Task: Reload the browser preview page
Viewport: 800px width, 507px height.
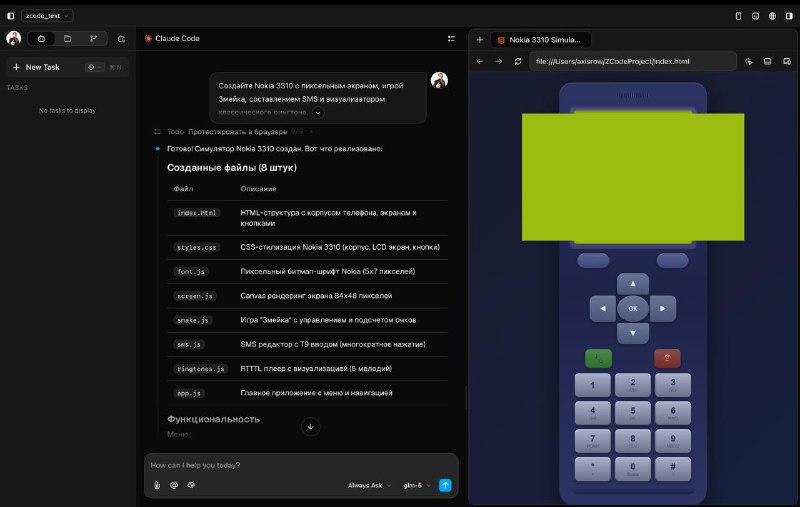Action: (x=517, y=61)
